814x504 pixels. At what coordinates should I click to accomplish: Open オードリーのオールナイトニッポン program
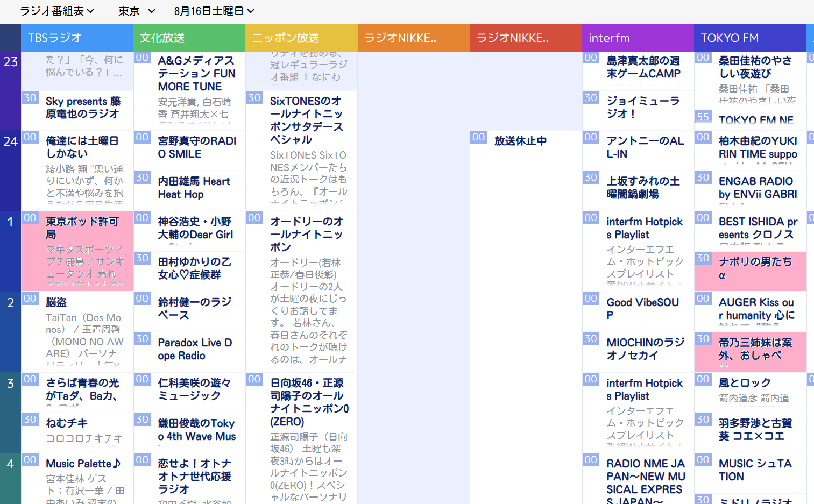(301, 292)
